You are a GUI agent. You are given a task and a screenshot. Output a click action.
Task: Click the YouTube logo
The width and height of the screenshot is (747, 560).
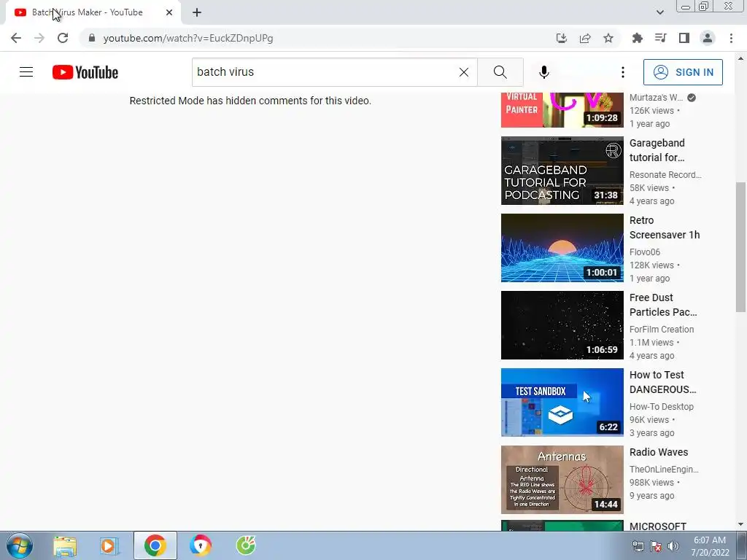(85, 72)
